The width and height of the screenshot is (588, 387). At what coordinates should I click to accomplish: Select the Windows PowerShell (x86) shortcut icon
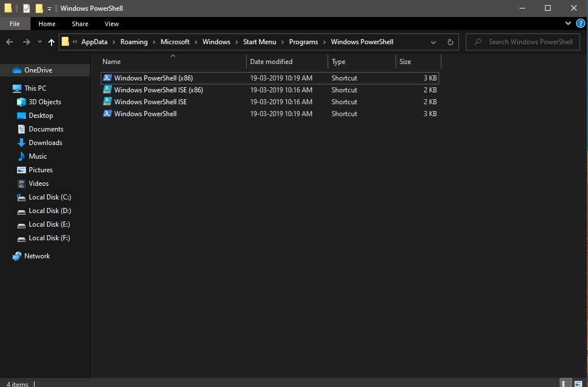point(107,78)
